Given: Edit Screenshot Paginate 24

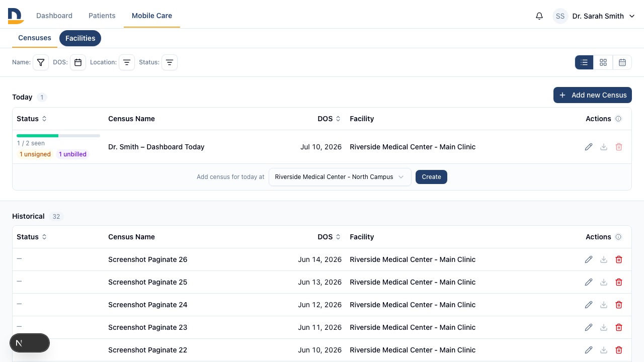Looking at the screenshot, I should point(589,305).
